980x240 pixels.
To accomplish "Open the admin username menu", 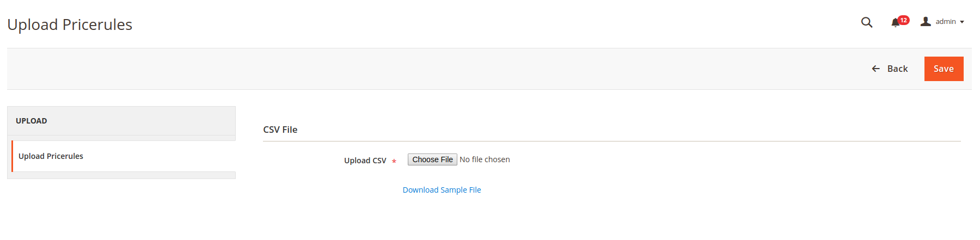I will [946, 22].
